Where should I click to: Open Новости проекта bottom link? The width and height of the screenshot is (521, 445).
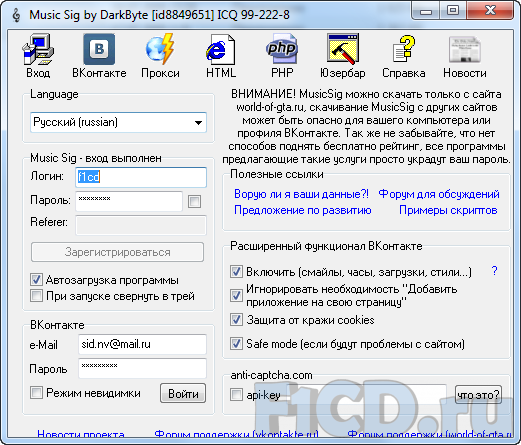coord(81,434)
